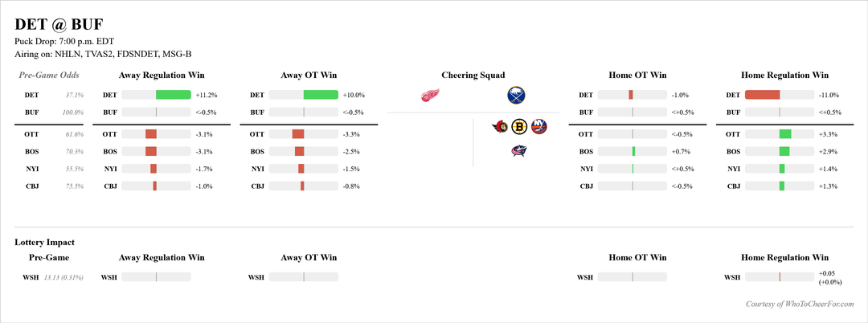
Task: Select the Boston Bruins logo
Action: coord(519,126)
